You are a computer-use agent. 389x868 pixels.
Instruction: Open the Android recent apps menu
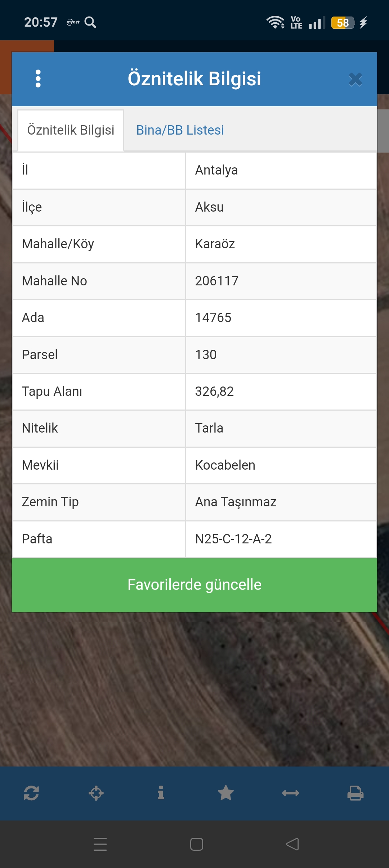click(100, 844)
